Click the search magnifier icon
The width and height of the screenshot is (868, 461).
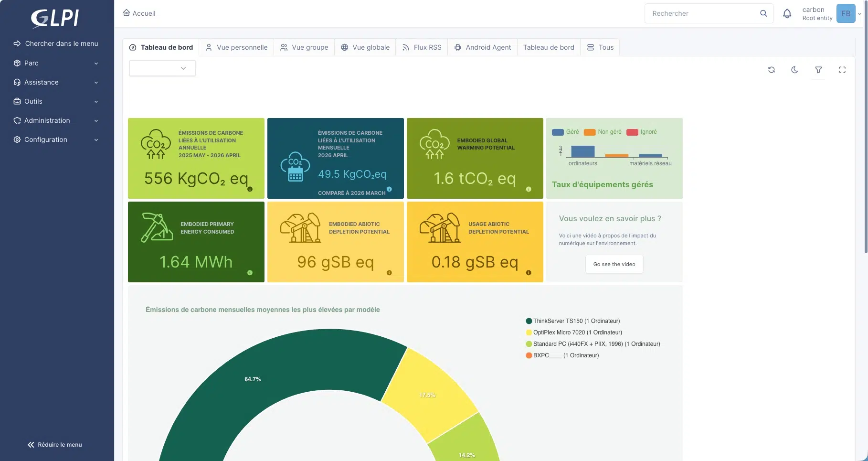point(763,13)
